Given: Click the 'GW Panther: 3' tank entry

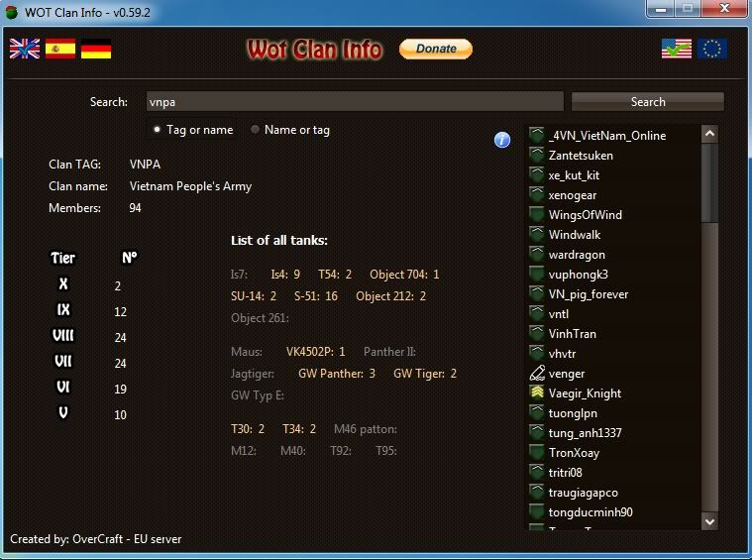Looking at the screenshot, I should (337, 374).
